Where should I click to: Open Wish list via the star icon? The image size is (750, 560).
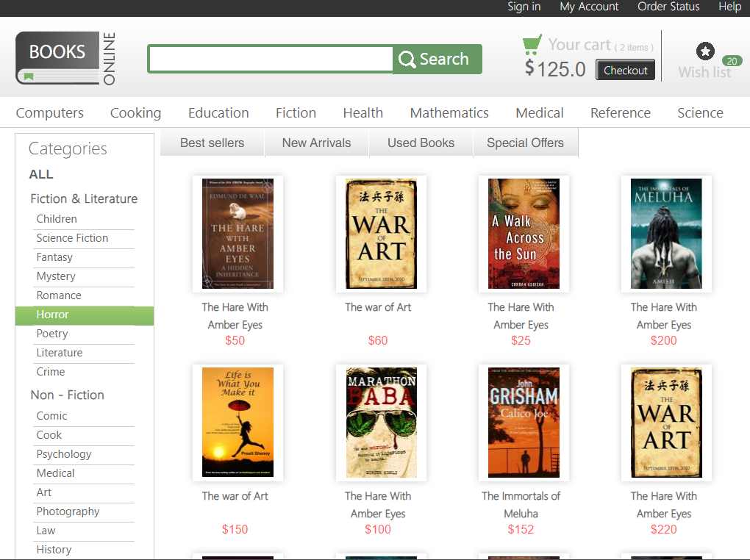tap(705, 51)
